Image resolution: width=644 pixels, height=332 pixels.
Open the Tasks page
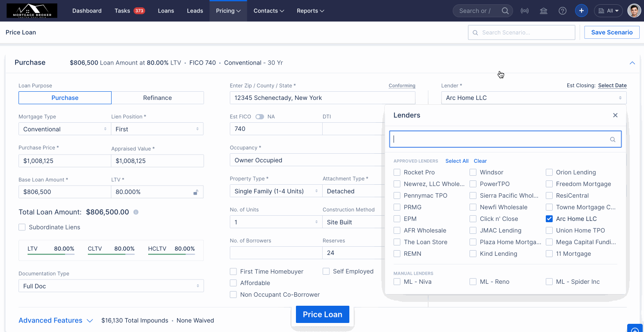coord(122,11)
